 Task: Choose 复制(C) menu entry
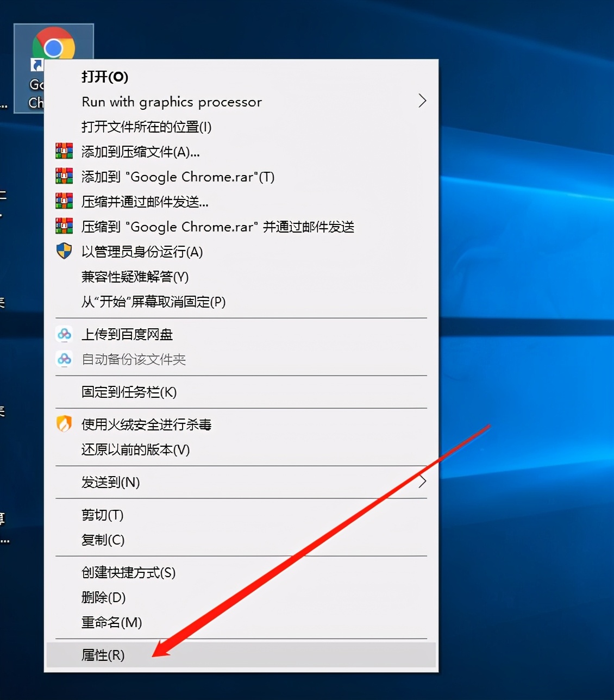(x=241, y=540)
